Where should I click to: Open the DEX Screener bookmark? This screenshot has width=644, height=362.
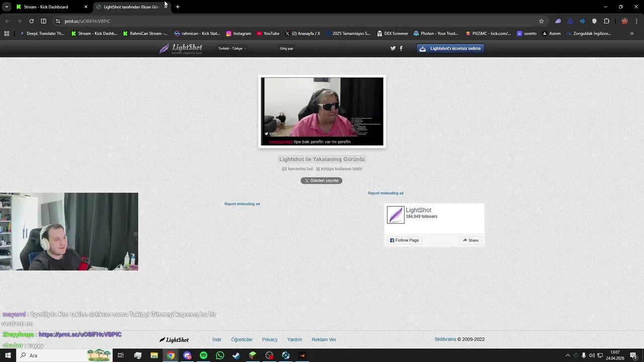click(x=392, y=34)
